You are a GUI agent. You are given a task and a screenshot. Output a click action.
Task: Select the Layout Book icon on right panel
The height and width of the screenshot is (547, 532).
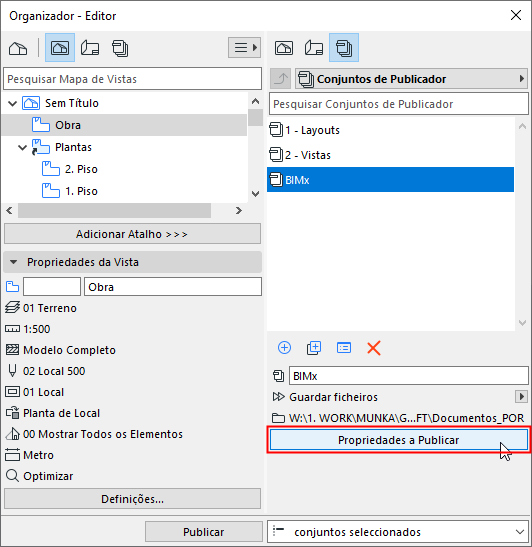point(314,48)
